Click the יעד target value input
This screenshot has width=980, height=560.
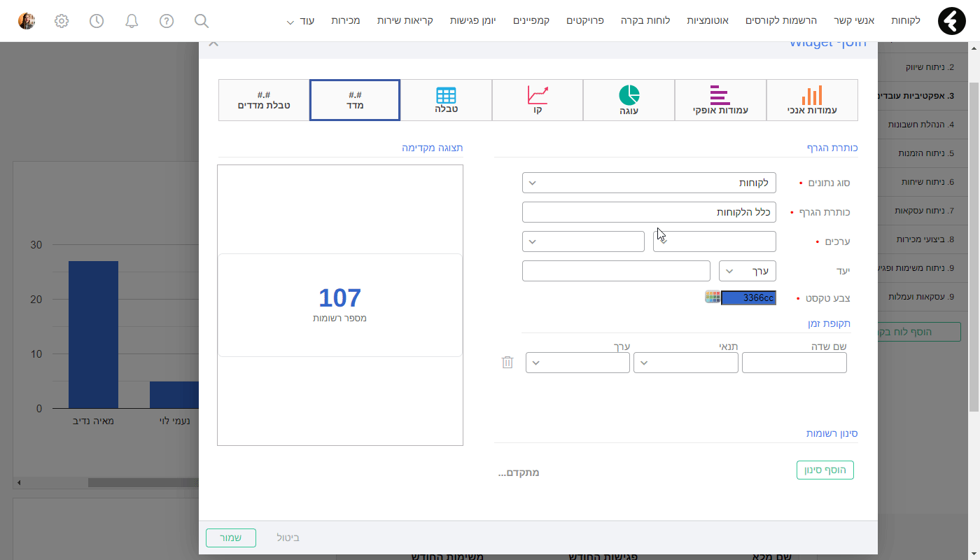pyautogui.click(x=616, y=271)
